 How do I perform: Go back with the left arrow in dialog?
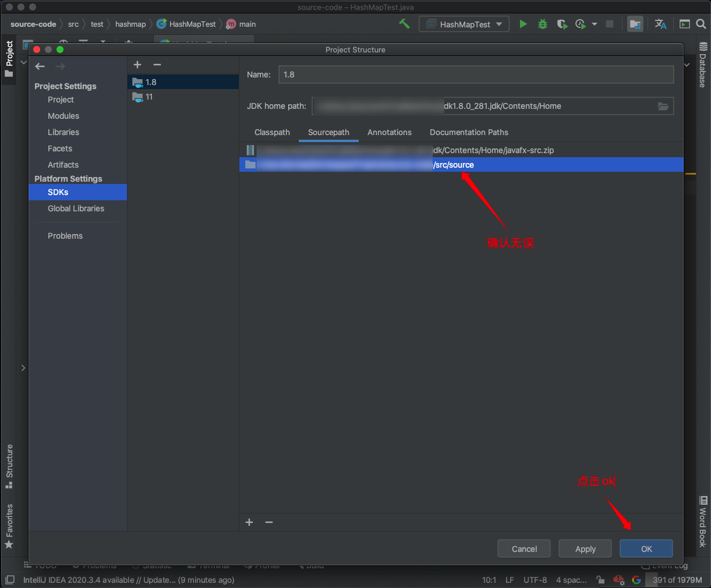(x=40, y=66)
